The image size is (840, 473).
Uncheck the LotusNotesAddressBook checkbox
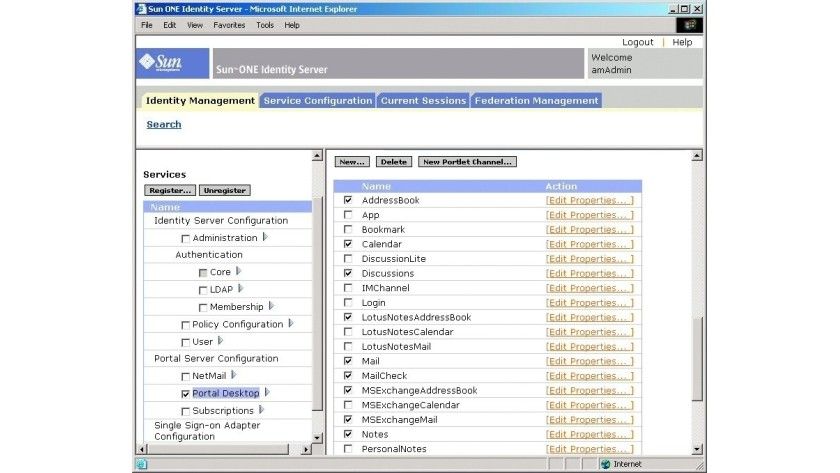348,317
